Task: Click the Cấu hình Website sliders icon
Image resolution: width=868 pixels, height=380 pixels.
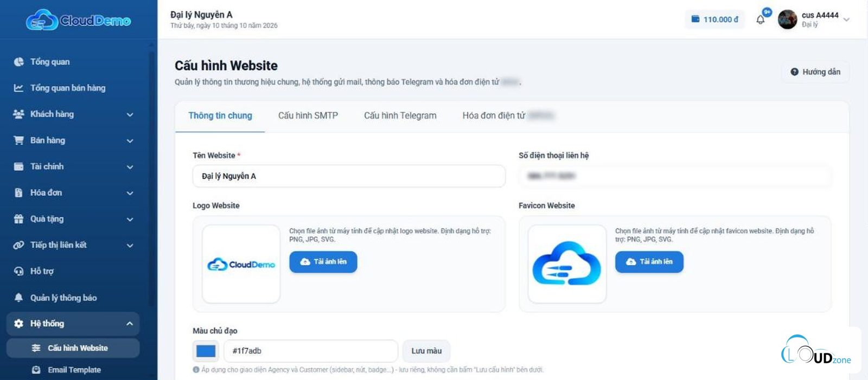Action: pos(36,348)
